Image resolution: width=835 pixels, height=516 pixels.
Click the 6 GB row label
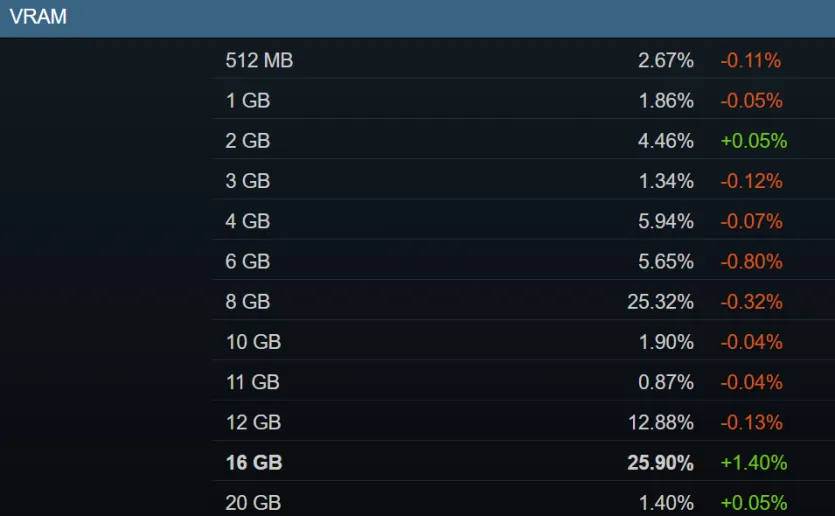(248, 261)
